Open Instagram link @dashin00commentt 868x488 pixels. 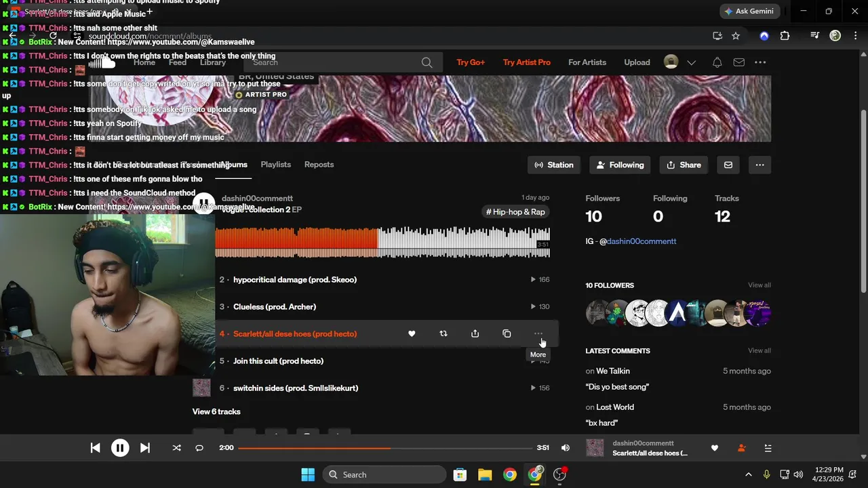pos(642,241)
